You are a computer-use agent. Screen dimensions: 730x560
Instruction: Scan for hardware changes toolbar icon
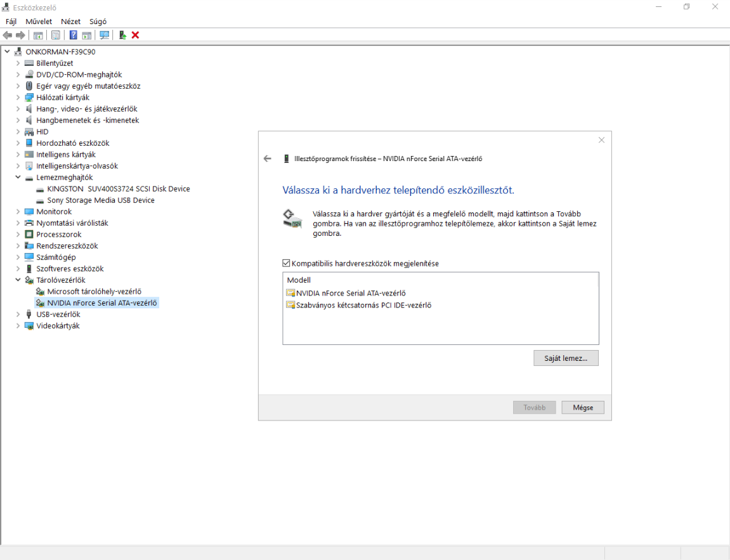104,36
